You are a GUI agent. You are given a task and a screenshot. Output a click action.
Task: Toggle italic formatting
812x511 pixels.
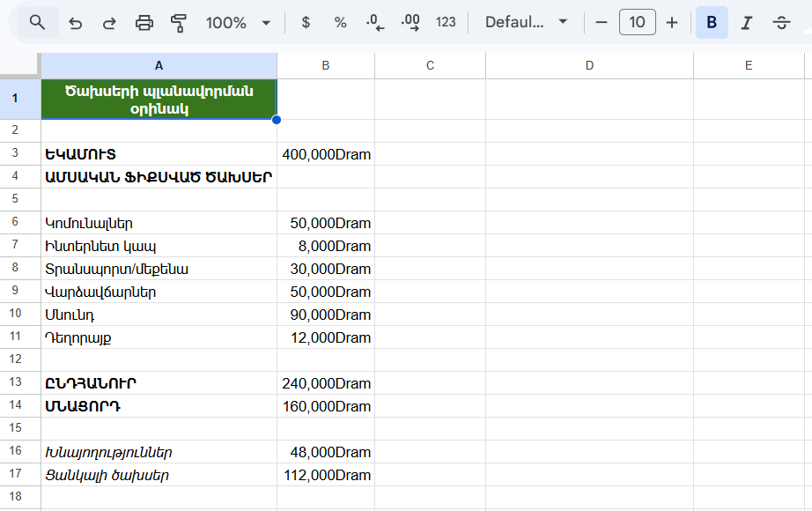[x=745, y=22]
